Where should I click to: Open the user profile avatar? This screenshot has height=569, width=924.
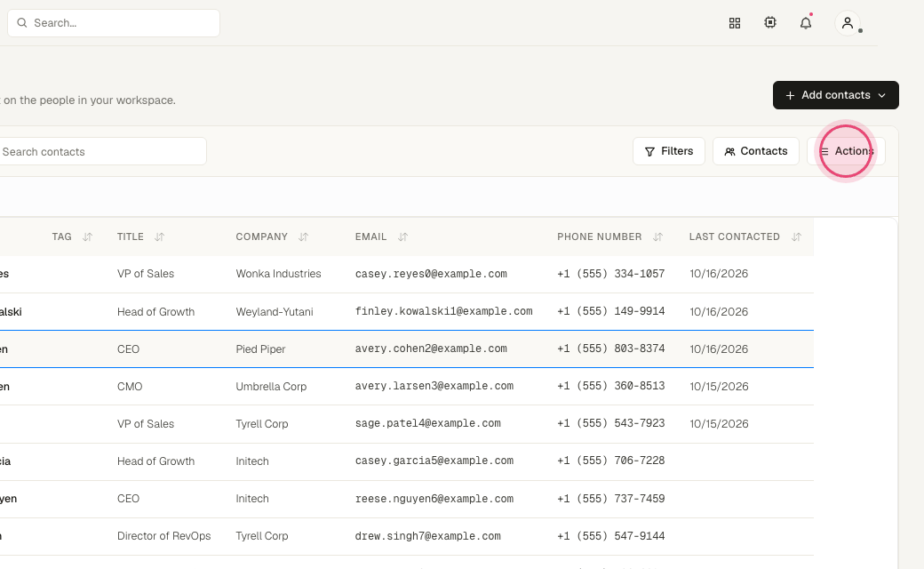pyautogui.click(x=848, y=23)
